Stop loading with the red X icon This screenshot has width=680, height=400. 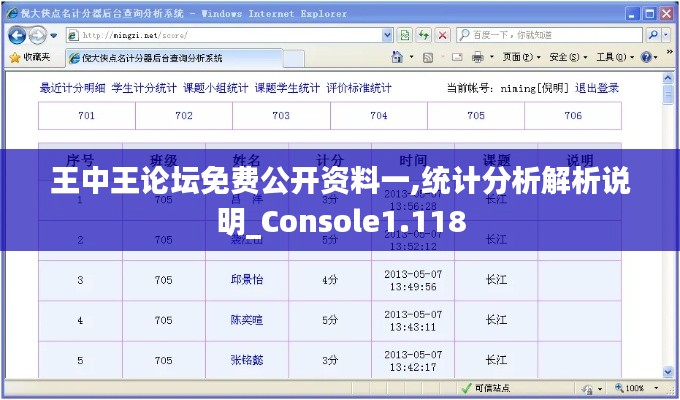point(442,35)
